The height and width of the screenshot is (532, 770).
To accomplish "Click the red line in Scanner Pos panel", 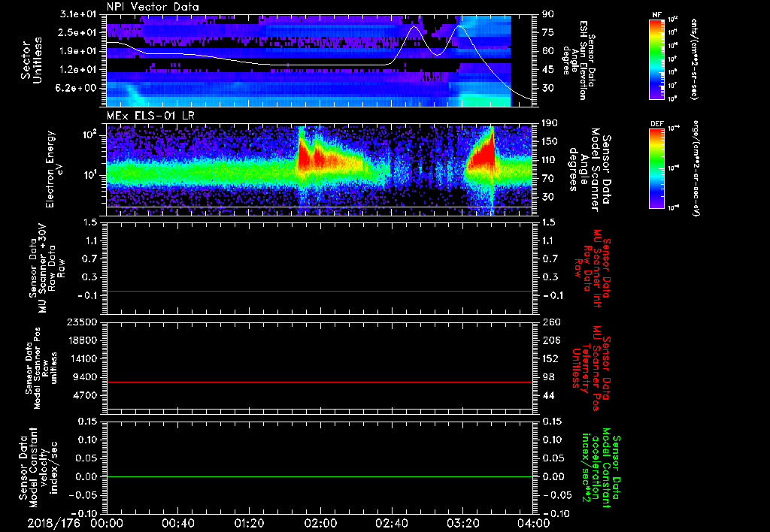I will click(320, 382).
